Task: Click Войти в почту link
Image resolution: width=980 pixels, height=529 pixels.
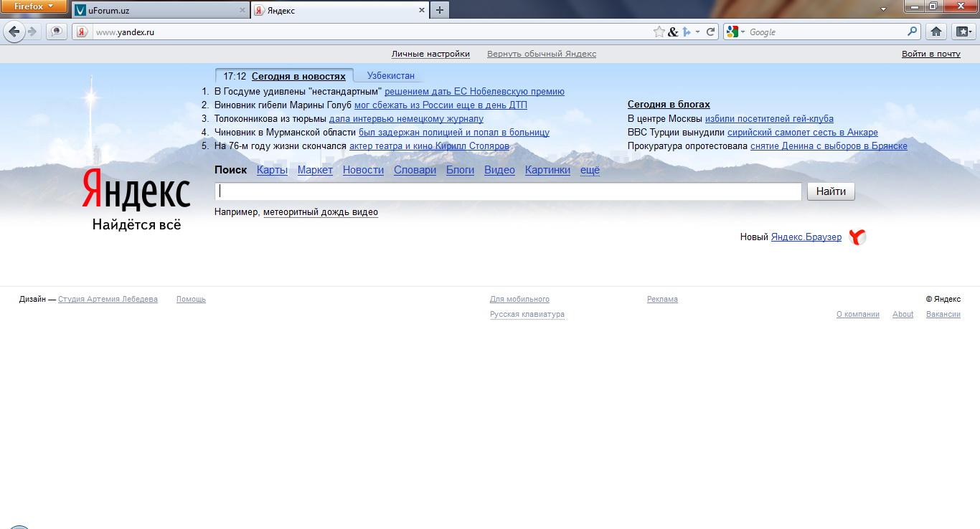Action: click(931, 54)
